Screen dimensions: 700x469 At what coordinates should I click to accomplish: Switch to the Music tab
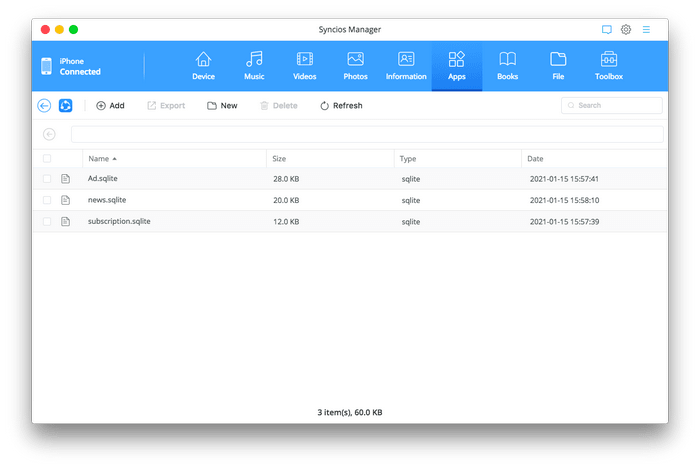254,66
